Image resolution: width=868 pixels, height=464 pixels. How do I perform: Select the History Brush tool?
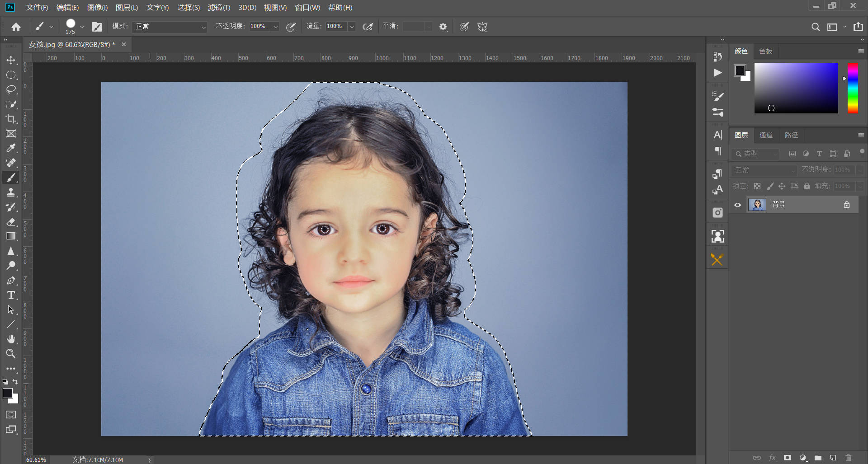(11, 207)
